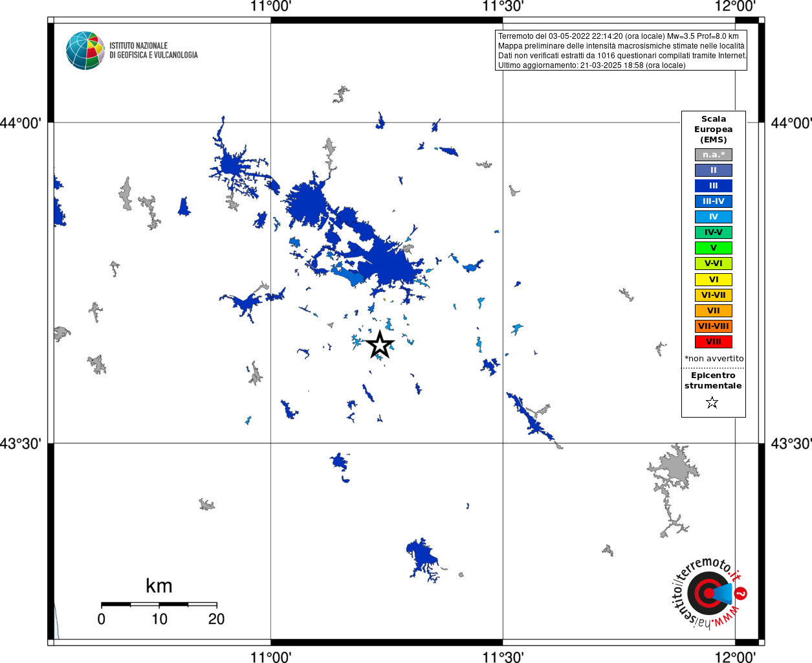Click the star symbol in the legend
The width and height of the screenshot is (812, 663).
coord(712,403)
